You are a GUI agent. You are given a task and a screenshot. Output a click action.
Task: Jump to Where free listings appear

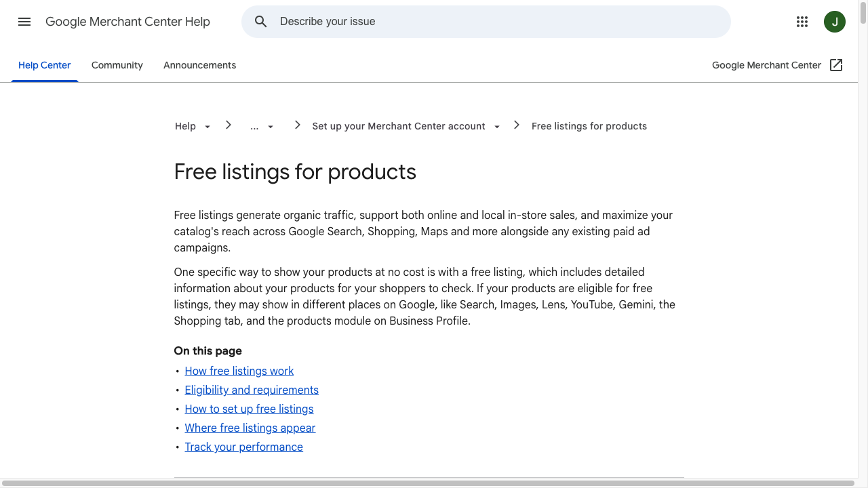coord(250,428)
